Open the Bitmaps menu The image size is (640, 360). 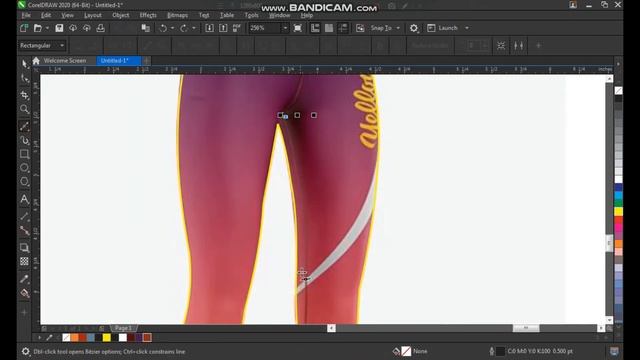point(178,15)
